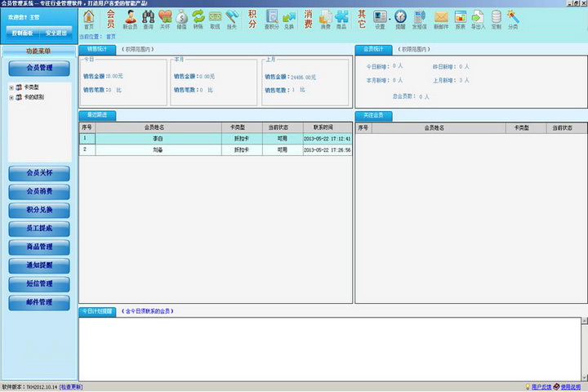The image size is (588, 392).
Task: Open the 会员关怀 sidebar section
Action: [39, 173]
